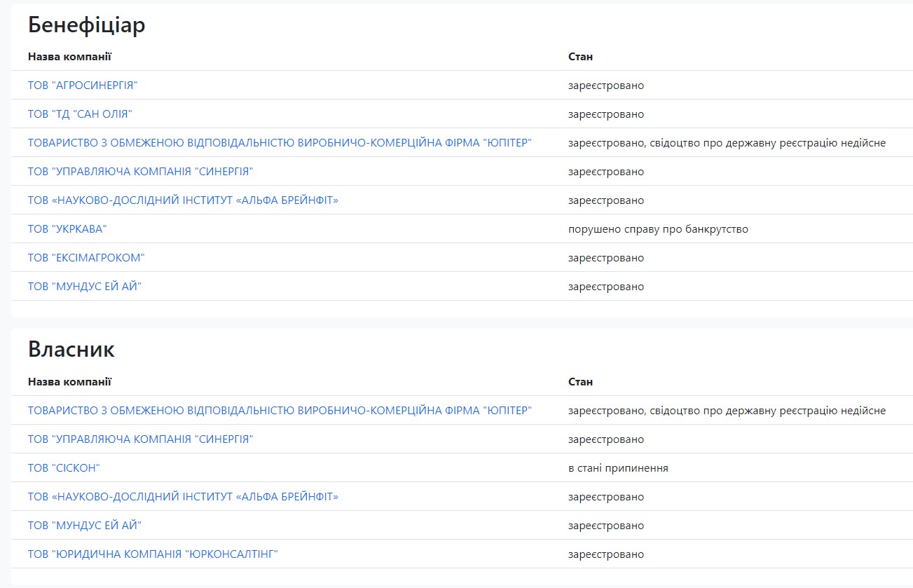This screenshot has height=588, width=913.
Task: Open "МУНДУС ЕЙ АЙ" in the Власник list
Action: pyautogui.click(x=85, y=526)
